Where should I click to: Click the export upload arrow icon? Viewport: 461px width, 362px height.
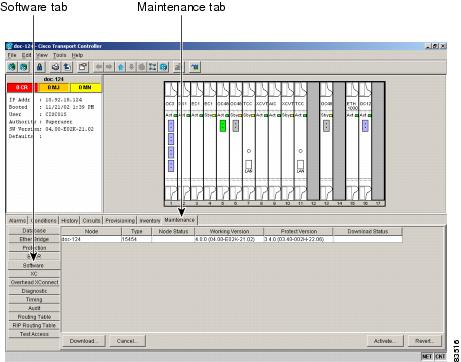click(x=67, y=67)
